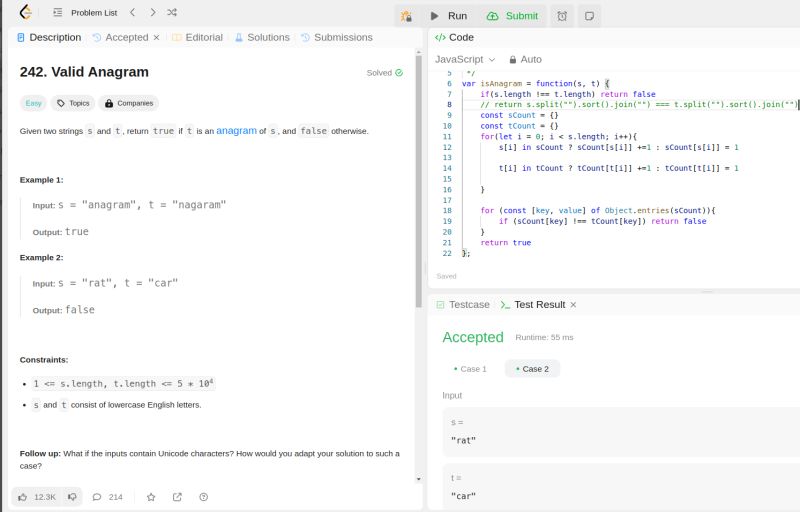Click the Saved status label

pyautogui.click(x=446, y=276)
